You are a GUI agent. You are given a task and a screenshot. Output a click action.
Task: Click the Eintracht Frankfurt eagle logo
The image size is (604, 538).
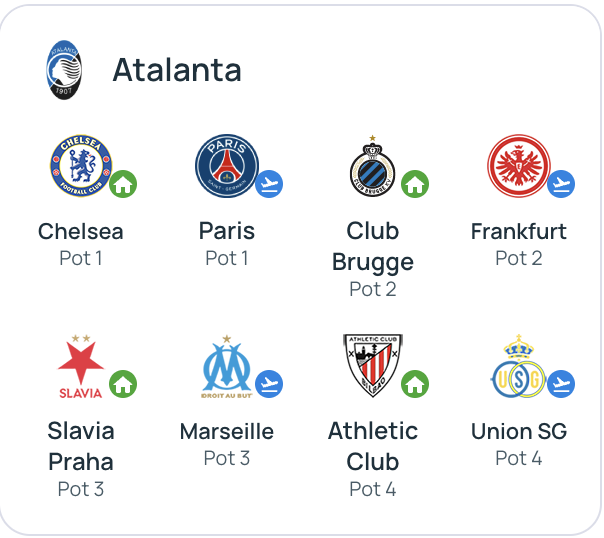[518, 167]
